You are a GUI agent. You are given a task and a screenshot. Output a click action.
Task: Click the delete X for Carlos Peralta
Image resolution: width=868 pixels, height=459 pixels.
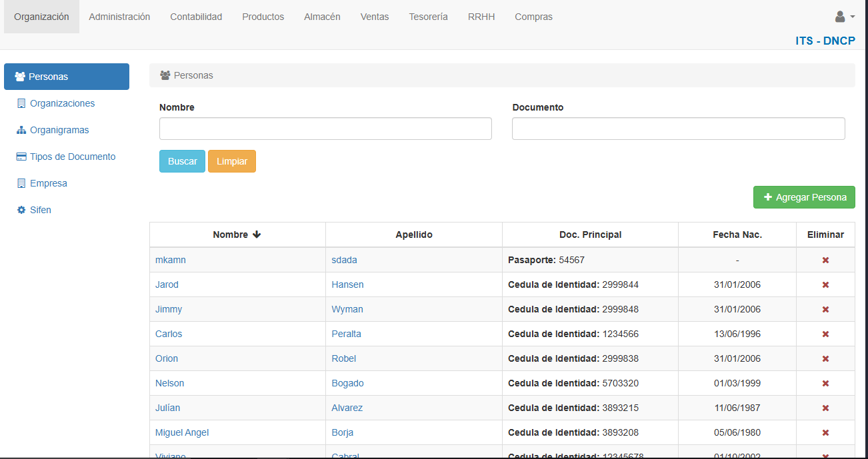(825, 334)
